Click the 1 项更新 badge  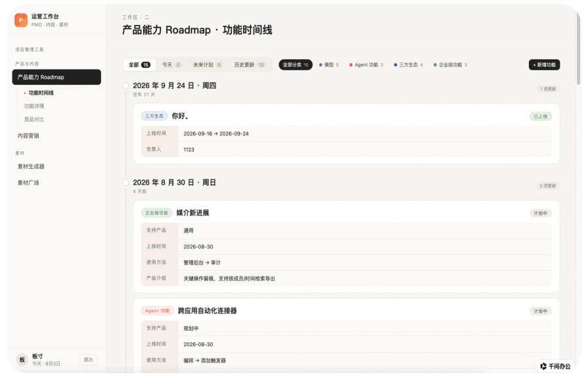[x=548, y=89]
